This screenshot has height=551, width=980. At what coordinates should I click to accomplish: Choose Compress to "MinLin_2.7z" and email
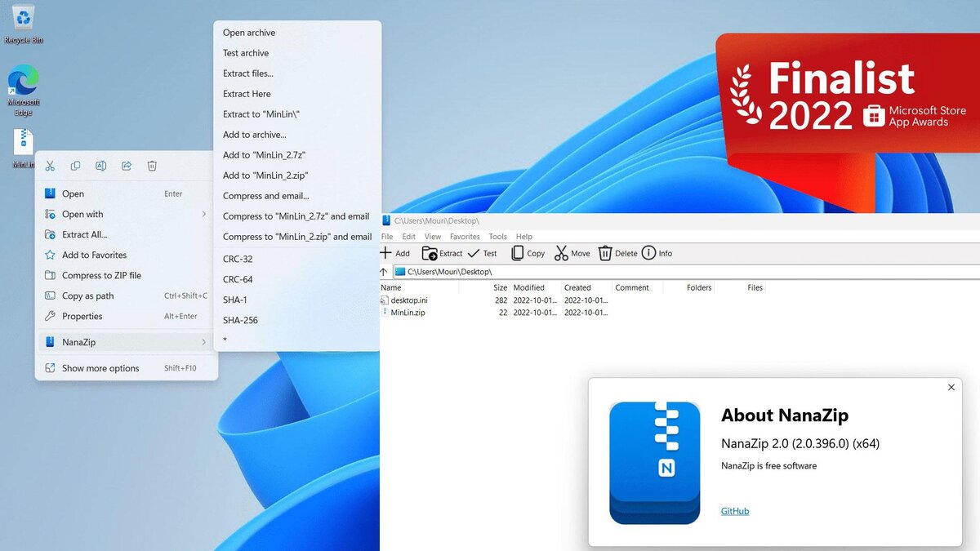click(x=297, y=216)
